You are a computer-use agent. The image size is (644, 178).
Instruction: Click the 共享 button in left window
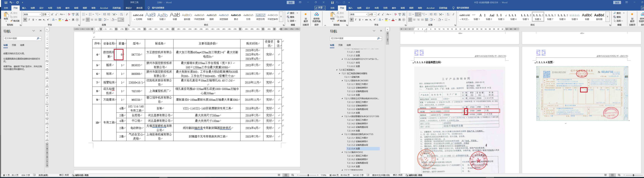click(x=320, y=8)
